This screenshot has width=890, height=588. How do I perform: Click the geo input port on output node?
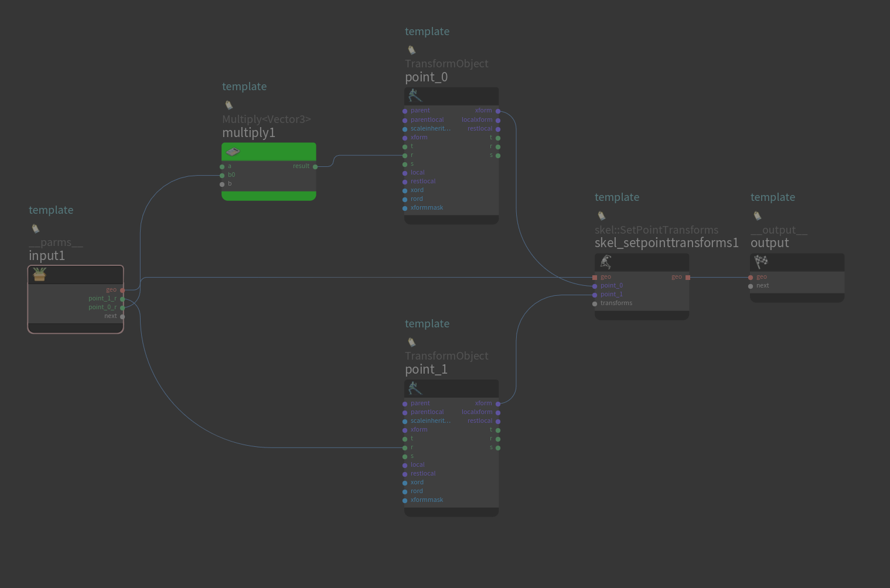(x=751, y=277)
